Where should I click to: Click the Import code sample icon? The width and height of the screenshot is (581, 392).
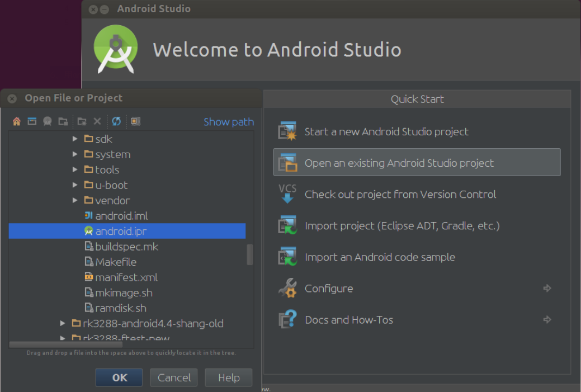point(287,257)
